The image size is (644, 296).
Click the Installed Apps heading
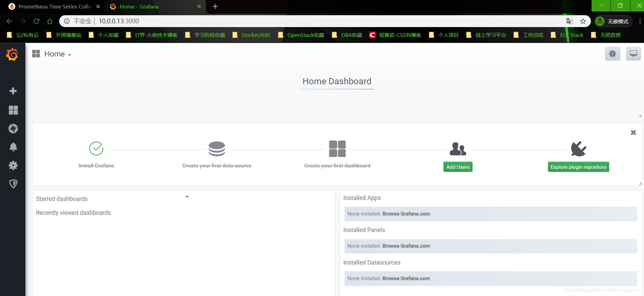coord(362,198)
